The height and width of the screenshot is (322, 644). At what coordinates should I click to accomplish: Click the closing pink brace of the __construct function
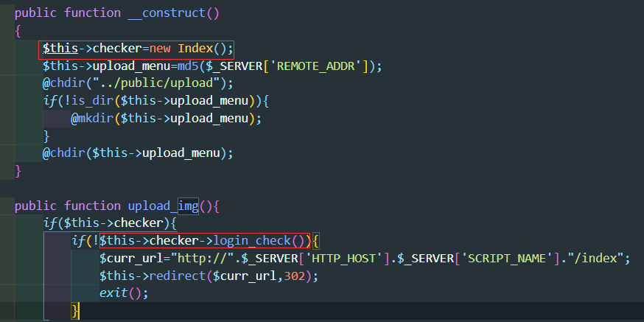18,171
